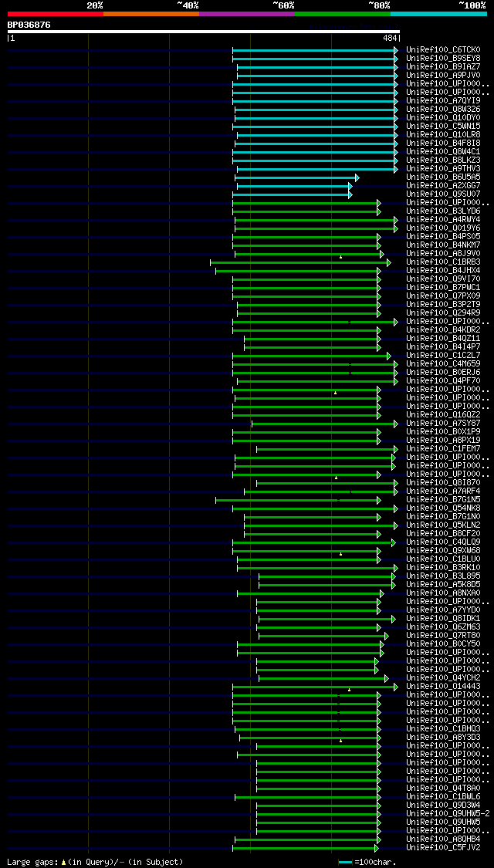The image size is (494, 868).
Task: Click the UniRef100_A7ARF4 label
Action: point(443,491)
